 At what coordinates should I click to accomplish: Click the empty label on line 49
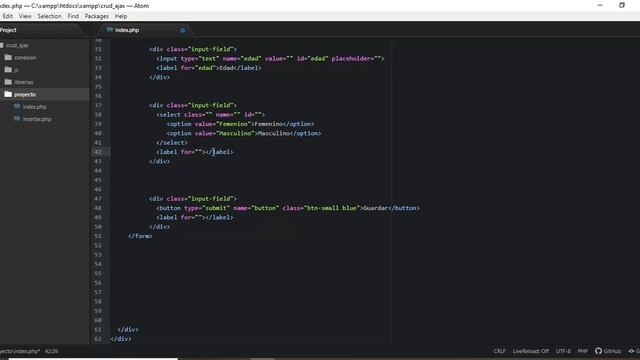195,218
